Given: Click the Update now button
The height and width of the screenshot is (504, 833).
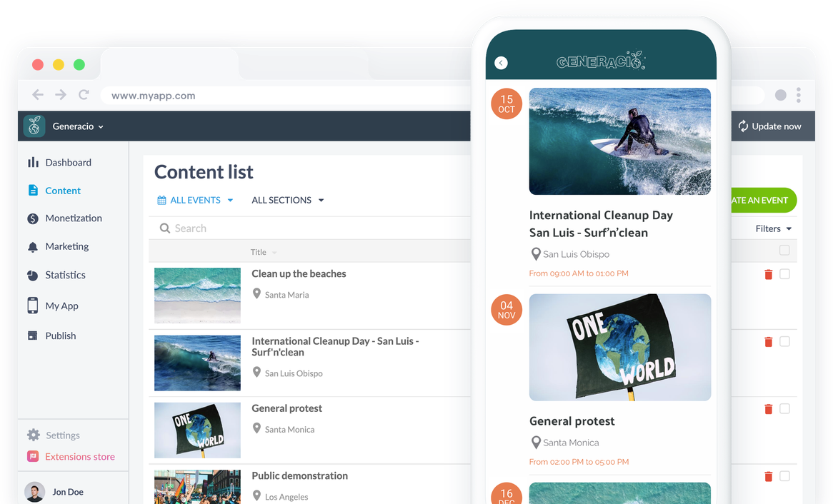Looking at the screenshot, I should [769, 126].
